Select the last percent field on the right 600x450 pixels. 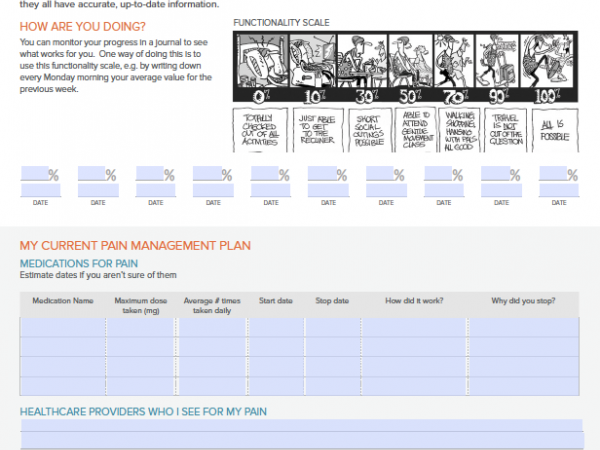[553, 173]
